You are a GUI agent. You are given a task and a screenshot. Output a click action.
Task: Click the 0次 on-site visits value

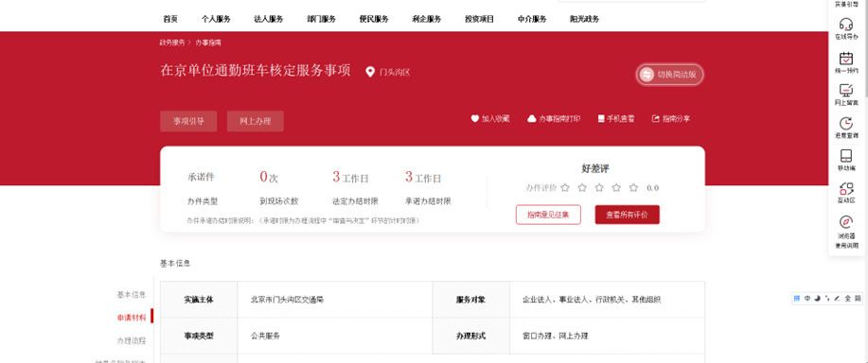[x=269, y=178]
